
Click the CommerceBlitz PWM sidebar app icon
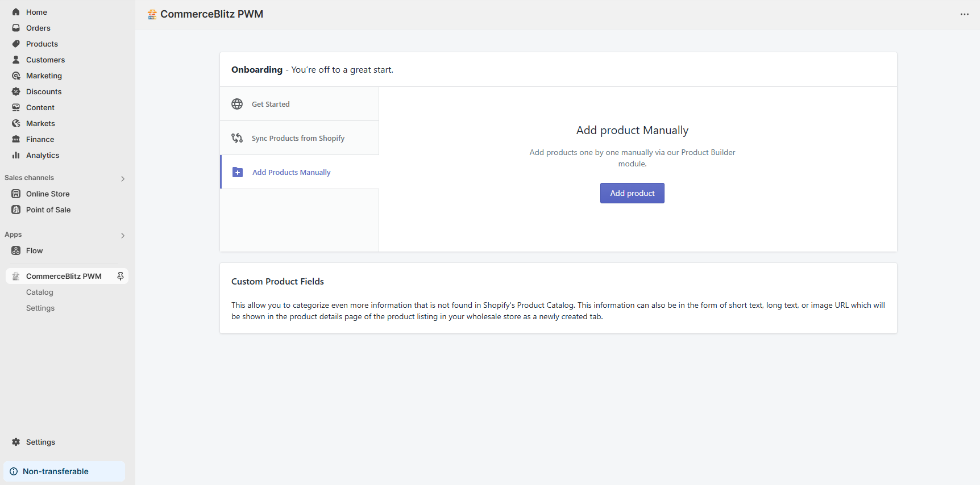coord(16,276)
